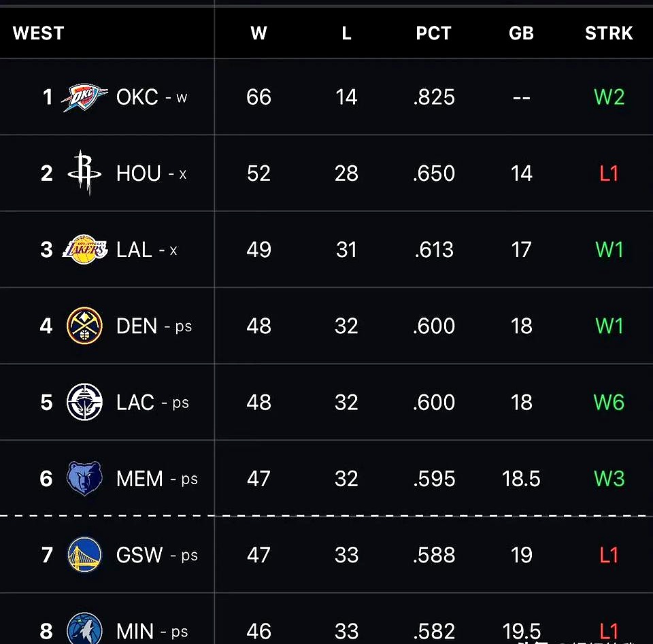Viewport: 653px width, 644px height.
Task: Open the OKC team link
Action: pos(137,97)
